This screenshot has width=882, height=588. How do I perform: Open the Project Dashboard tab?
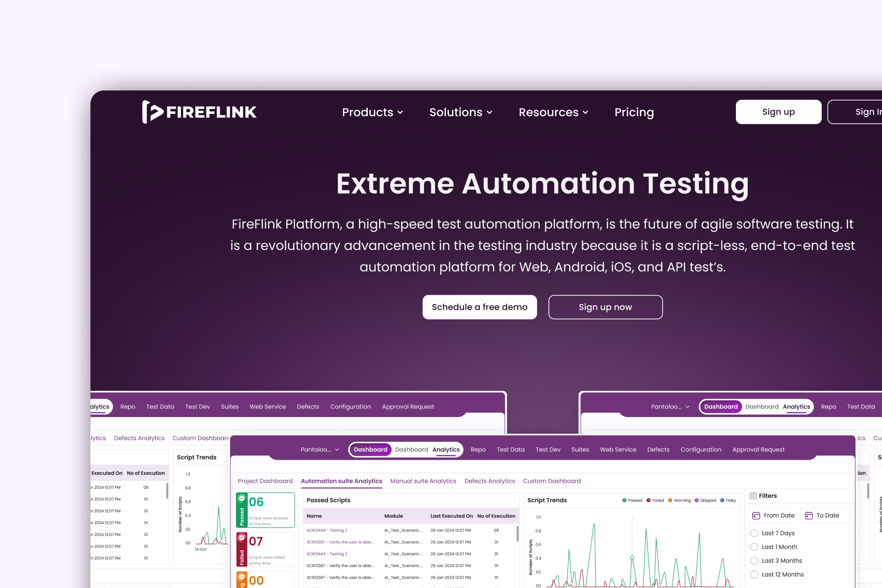pyautogui.click(x=265, y=481)
